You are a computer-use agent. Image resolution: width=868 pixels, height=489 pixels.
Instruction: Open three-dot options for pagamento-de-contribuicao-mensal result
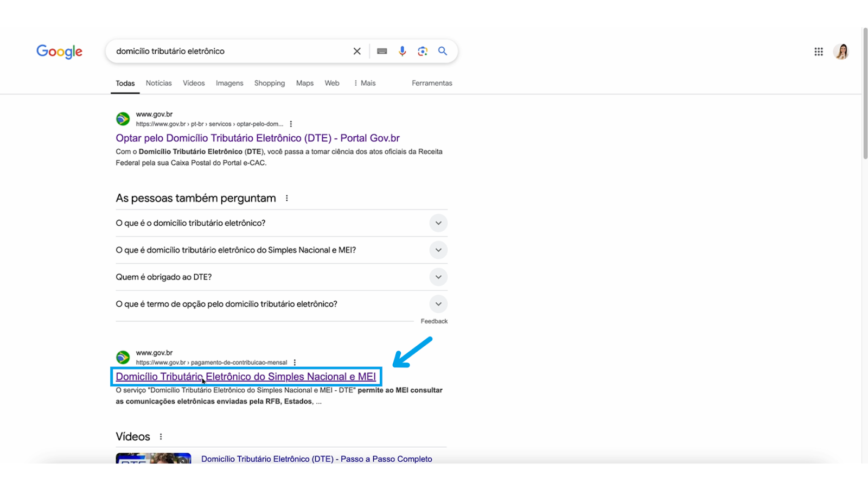point(295,363)
